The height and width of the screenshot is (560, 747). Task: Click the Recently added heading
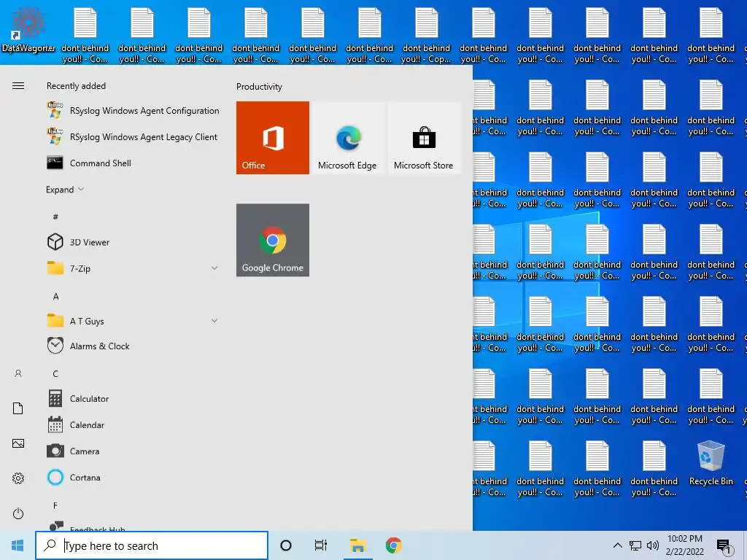pos(76,86)
